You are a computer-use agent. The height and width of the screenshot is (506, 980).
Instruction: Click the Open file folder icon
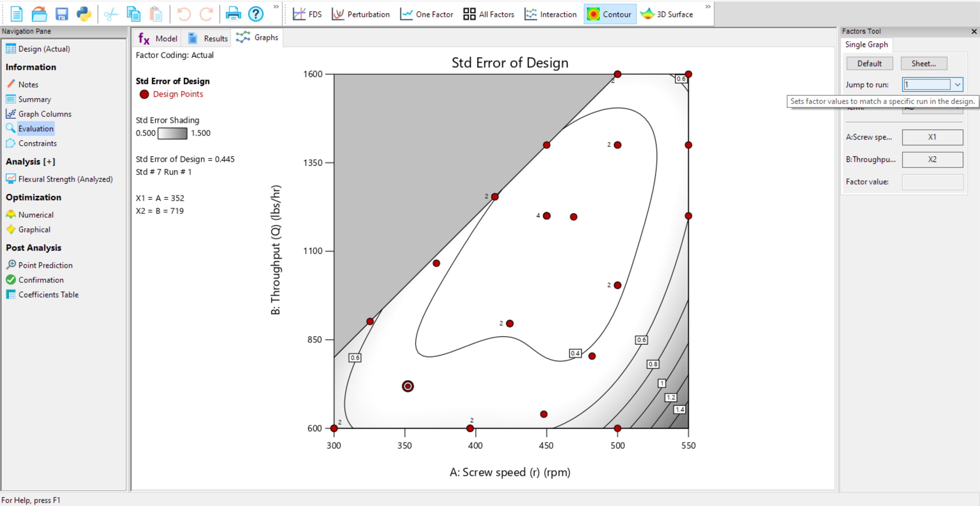tap(39, 14)
